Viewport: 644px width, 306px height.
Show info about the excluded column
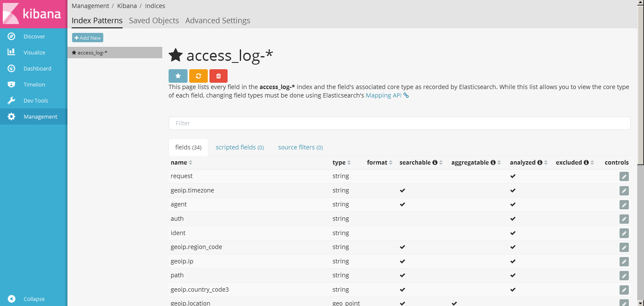coord(586,162)
